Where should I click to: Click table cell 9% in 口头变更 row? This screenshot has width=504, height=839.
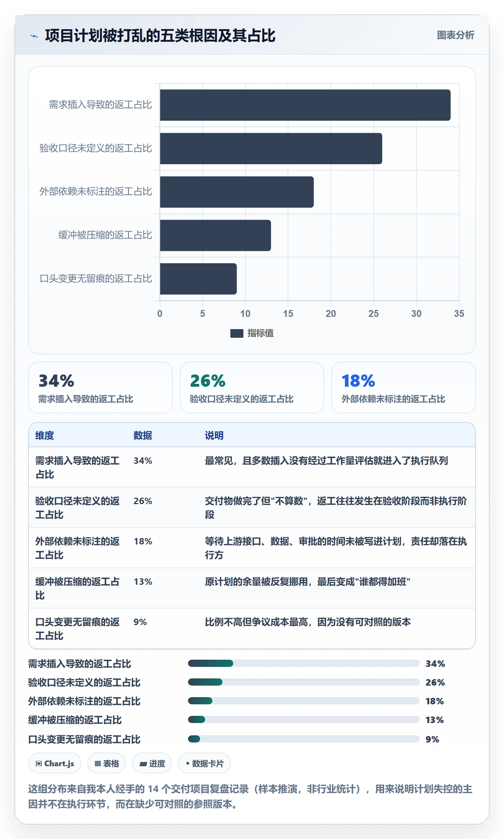click(140, 622)
